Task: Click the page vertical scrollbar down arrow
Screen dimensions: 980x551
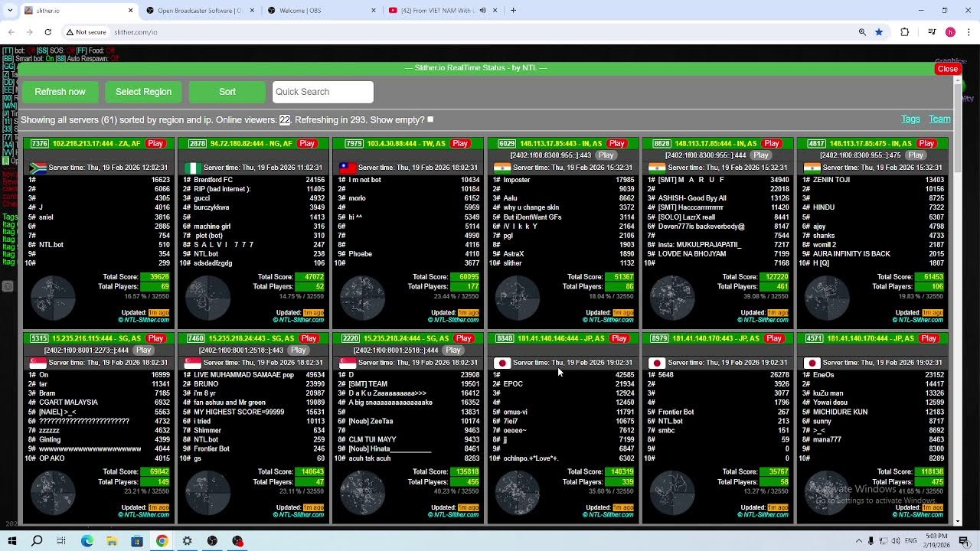Action: click(x=957, y=522)
